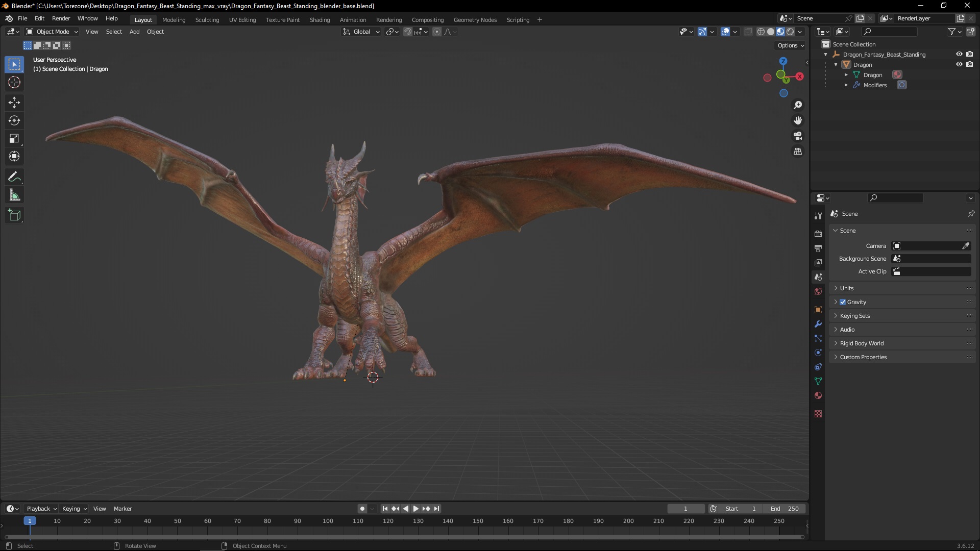
Task: Open Material properties tab
Action: 818,395
